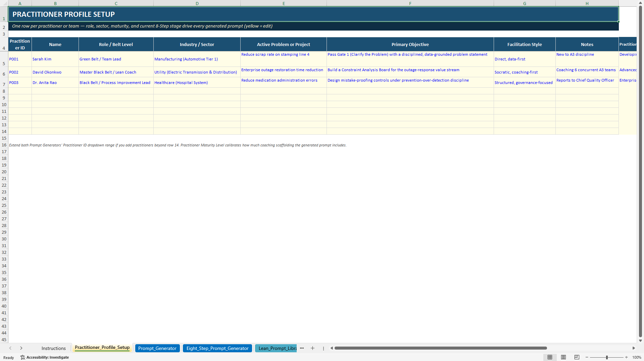Select the Sarah Kim name cell

point(55,59)
